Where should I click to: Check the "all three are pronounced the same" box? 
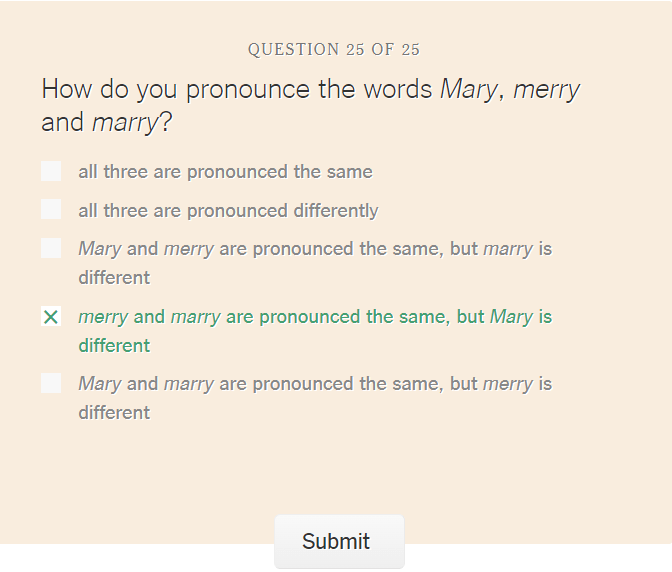tap(51, 171)
